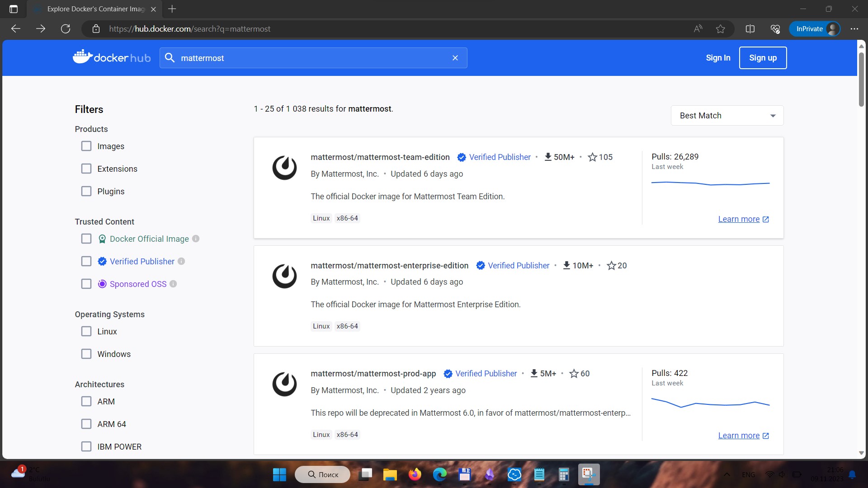868x488 pixels.
Task: Check the IBM POWER architecture filter
Action: pos(86,446)
